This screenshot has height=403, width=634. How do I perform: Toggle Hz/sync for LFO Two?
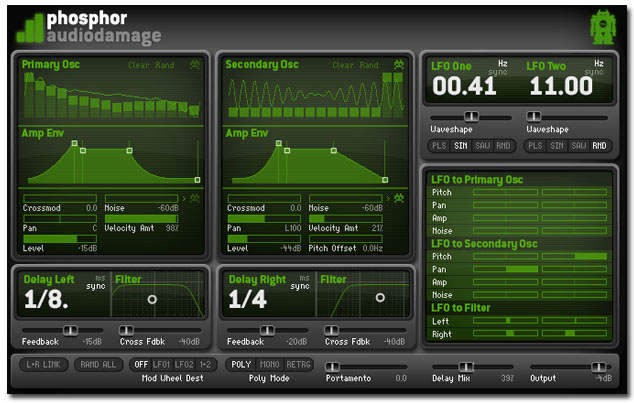click(x=595, y=68)
